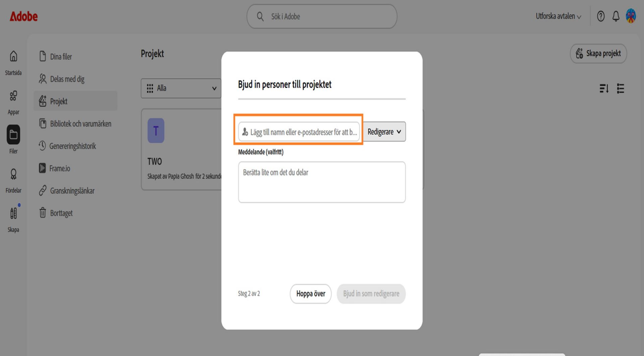Click the Steg 2 av 2 label
The image size is (644, 356).
coord(249,294)
